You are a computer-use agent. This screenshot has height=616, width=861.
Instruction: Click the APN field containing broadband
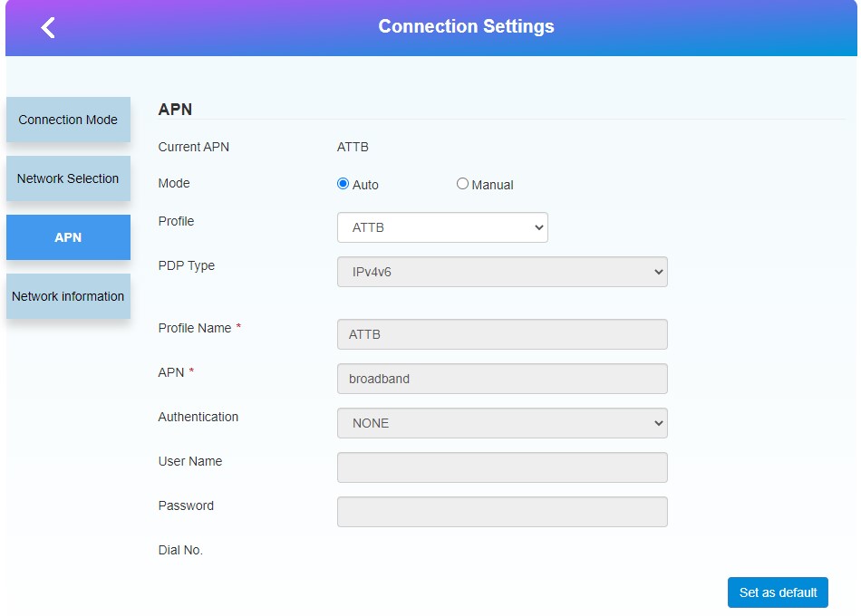(x=502, y=379)
